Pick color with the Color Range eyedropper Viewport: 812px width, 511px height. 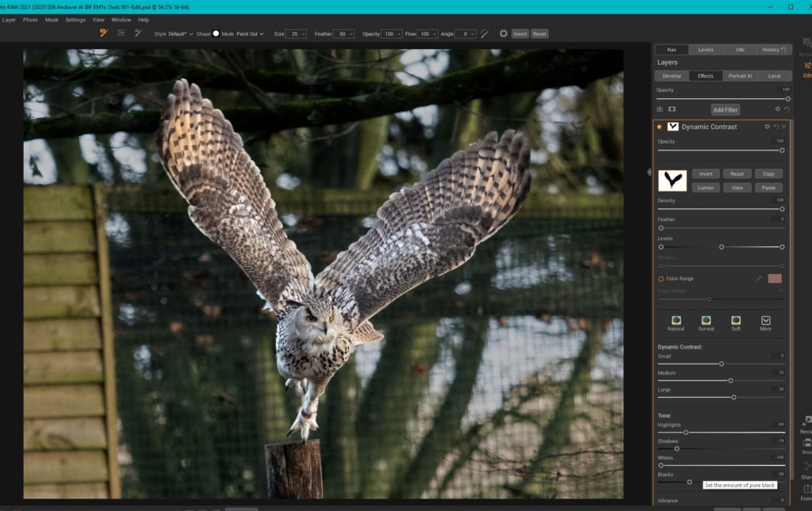759,279
